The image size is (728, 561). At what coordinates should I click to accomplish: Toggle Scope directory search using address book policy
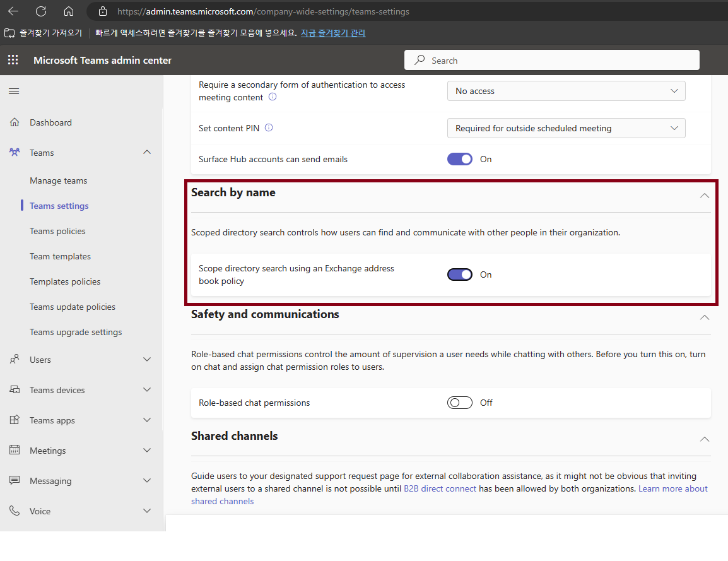pos(460,275)
